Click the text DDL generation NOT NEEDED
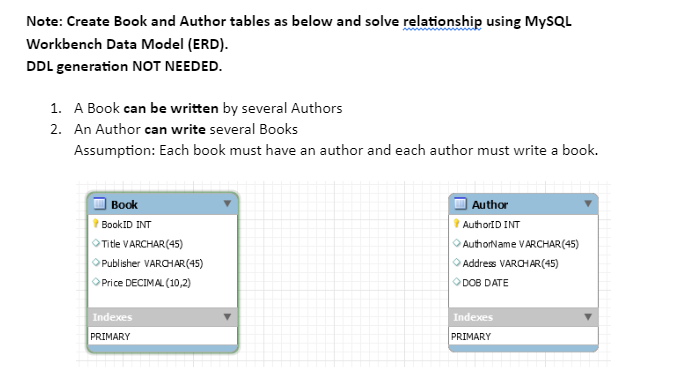Viewport: 693px width, 390px height. click(124, 66)
